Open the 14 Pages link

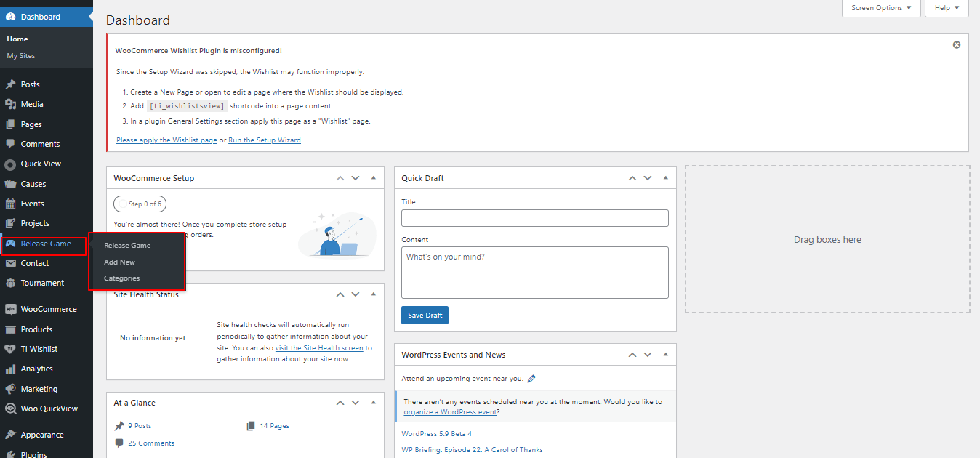(x=275, y=426)
